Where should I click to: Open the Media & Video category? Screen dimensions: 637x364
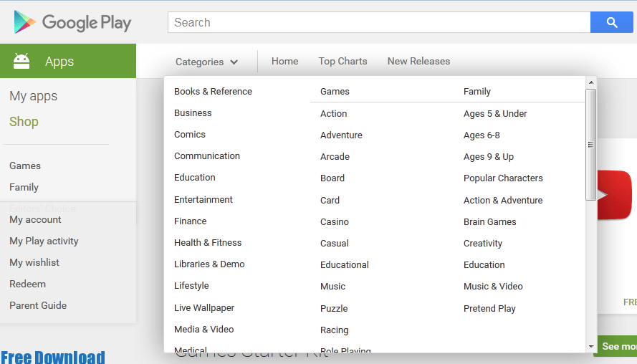(x=204, y=330)
